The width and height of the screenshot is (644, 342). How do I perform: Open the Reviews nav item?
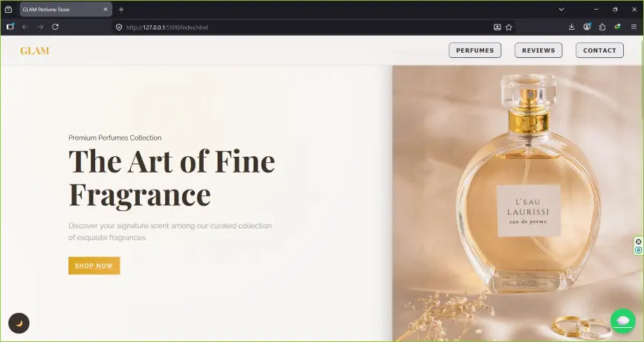tap(538, 50)
